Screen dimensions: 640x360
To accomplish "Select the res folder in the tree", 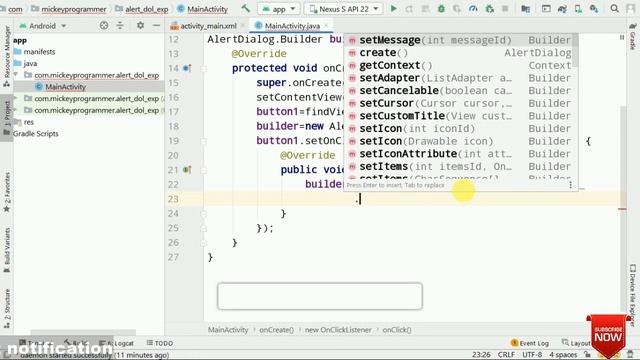I will pos(29,122).
